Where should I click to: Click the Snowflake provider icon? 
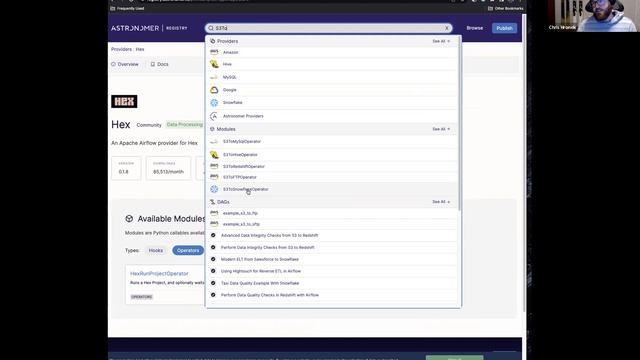coord(214,103)
